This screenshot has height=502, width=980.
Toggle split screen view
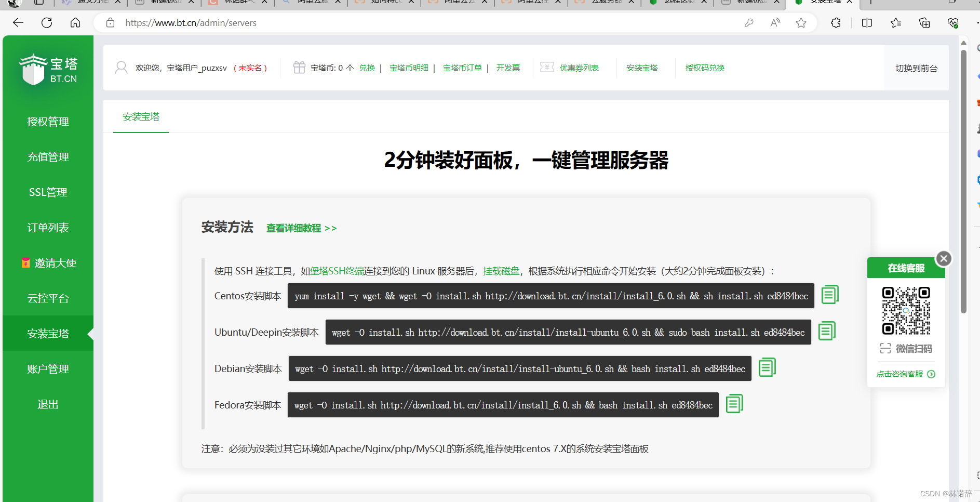[867, 23]
